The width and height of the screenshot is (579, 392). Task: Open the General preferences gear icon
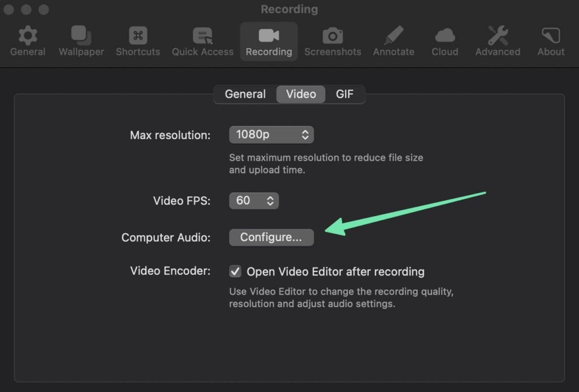tap(27, 37)
